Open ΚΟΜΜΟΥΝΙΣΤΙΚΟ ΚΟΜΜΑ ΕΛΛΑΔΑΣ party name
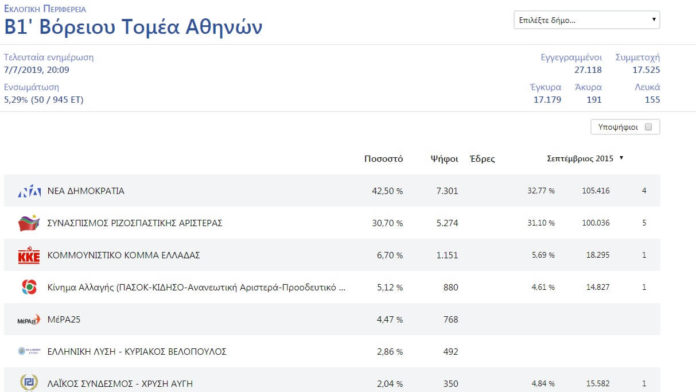The height and width of the screenshot is (392, 696). 123,255
